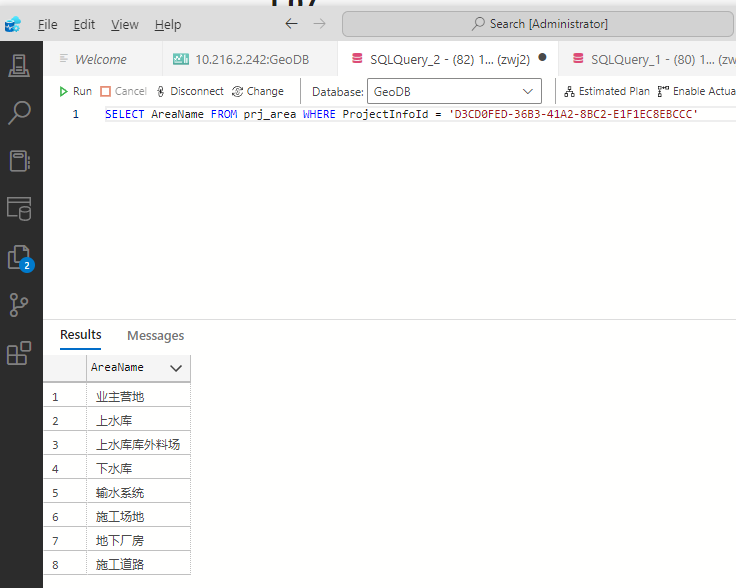The image size is (736, 588).
Task: Open the Extensions view in the sidebar
Action: coord(19,353)
